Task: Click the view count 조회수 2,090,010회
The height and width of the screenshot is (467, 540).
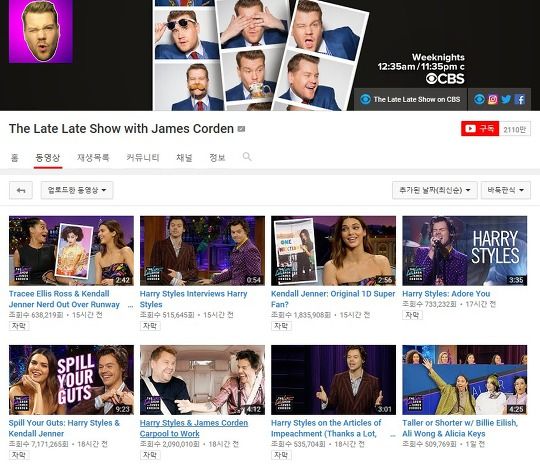Action: 169,444
